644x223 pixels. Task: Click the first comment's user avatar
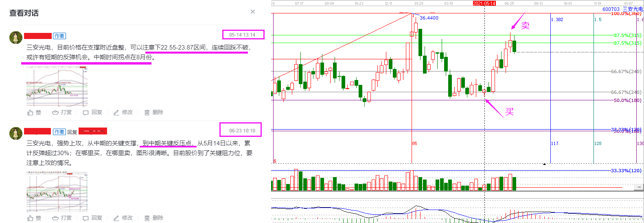click(16, 37)
